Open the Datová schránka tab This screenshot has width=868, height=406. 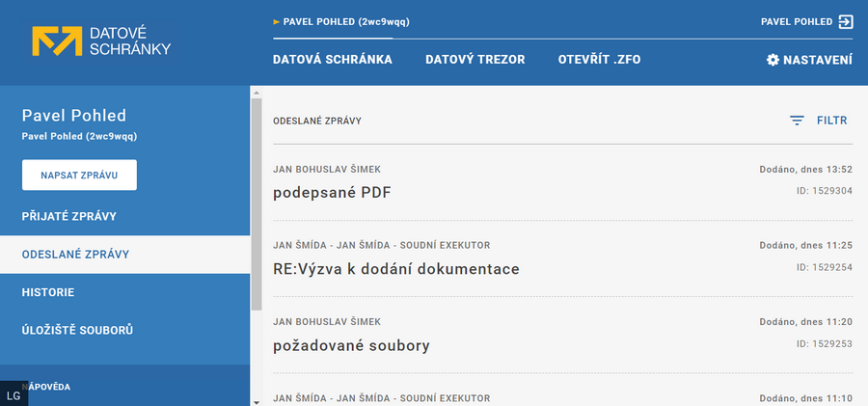[x=333, y=60]
